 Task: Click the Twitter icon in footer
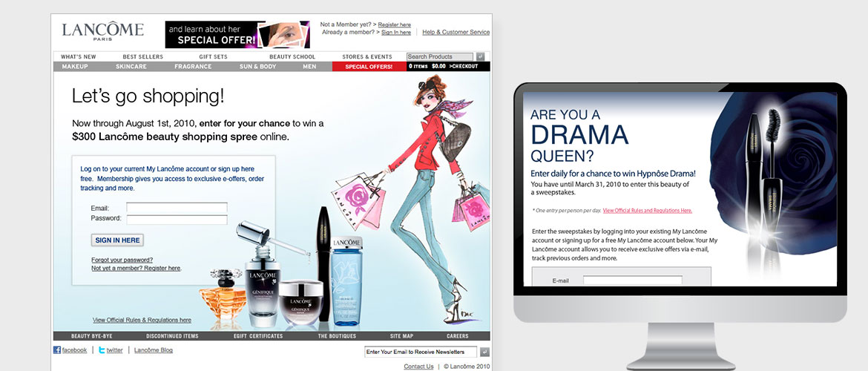(101, 350)
